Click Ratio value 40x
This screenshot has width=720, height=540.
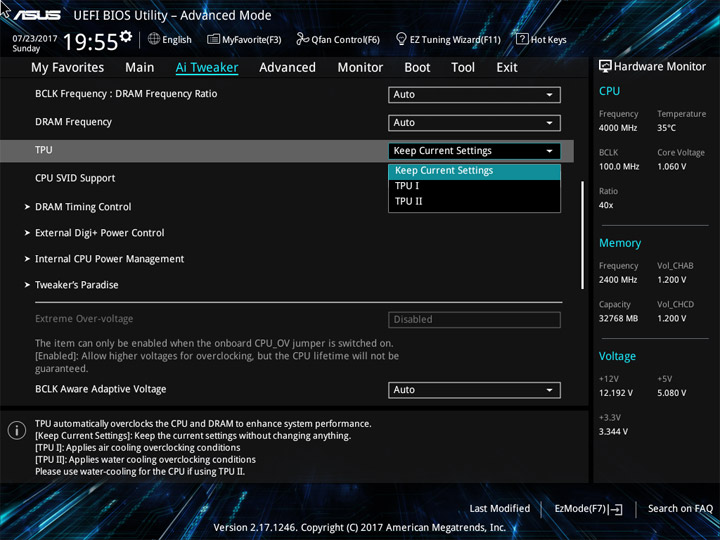(x=606, y=205)
